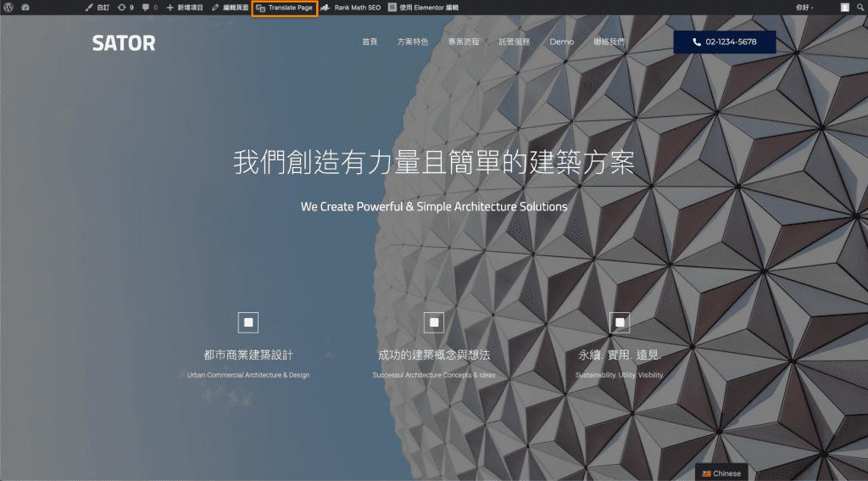This screenshot has height=481, width=868.
Task: Click the updates icon showing 9
Action: pyautogui.click(x=125, y=7)
